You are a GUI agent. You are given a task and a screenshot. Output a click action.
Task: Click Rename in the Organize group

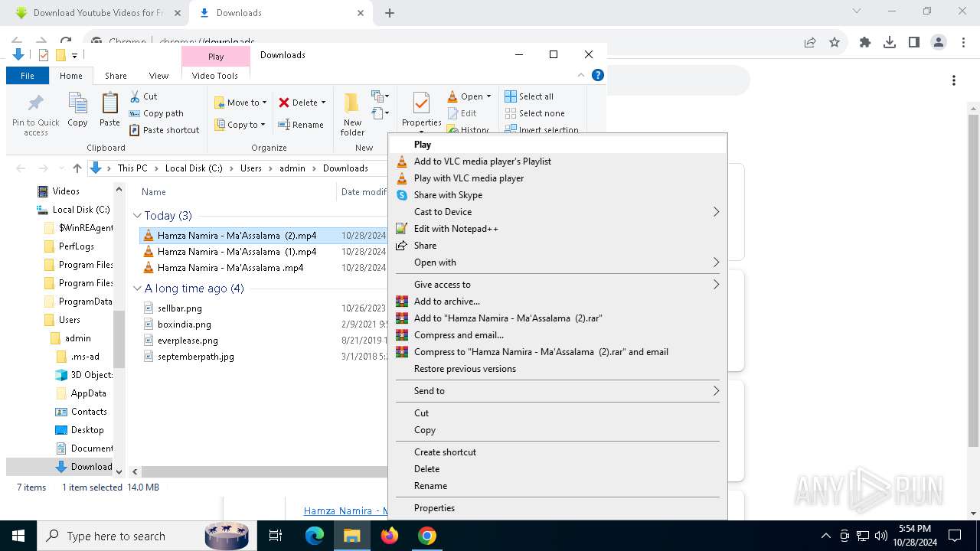pos(301,125)
